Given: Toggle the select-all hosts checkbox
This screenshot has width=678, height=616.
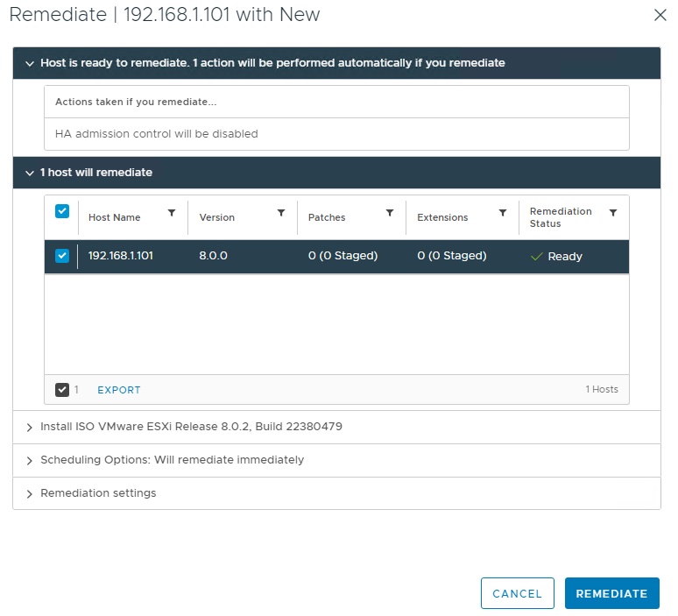Looking at the screenshot, I should click(62, 211).
